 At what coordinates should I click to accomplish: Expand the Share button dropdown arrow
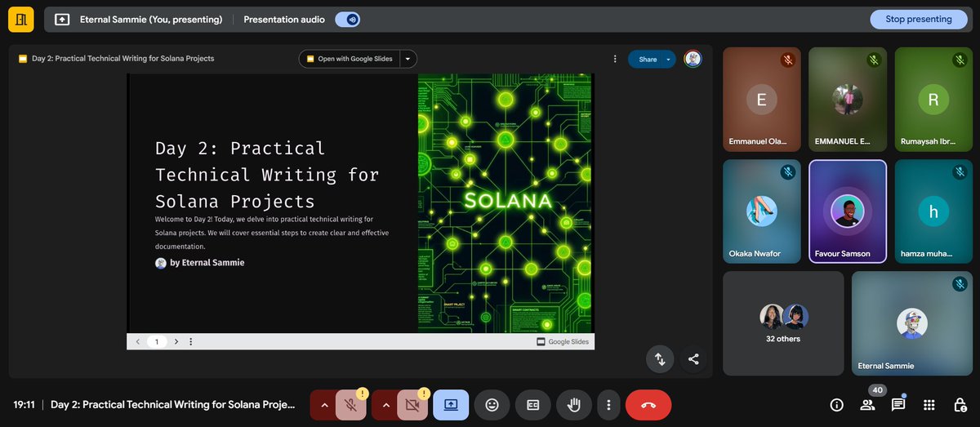tap(669, 59)
